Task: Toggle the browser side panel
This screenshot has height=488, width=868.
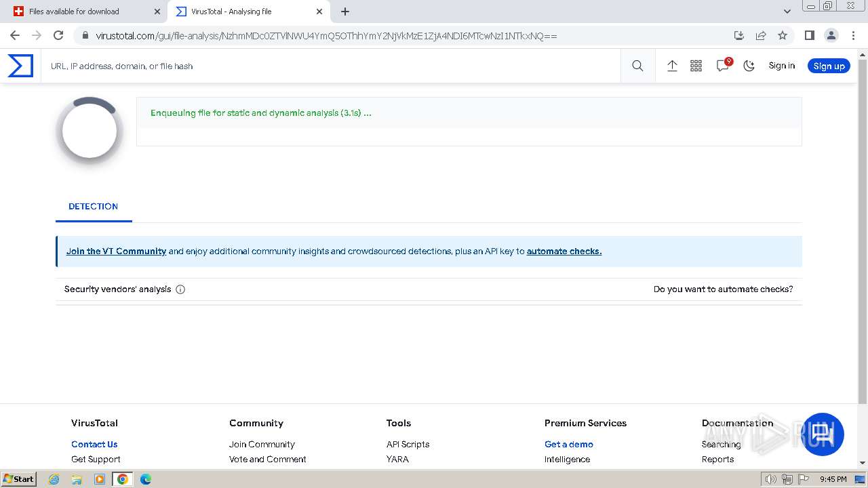Action: point(809,35)
